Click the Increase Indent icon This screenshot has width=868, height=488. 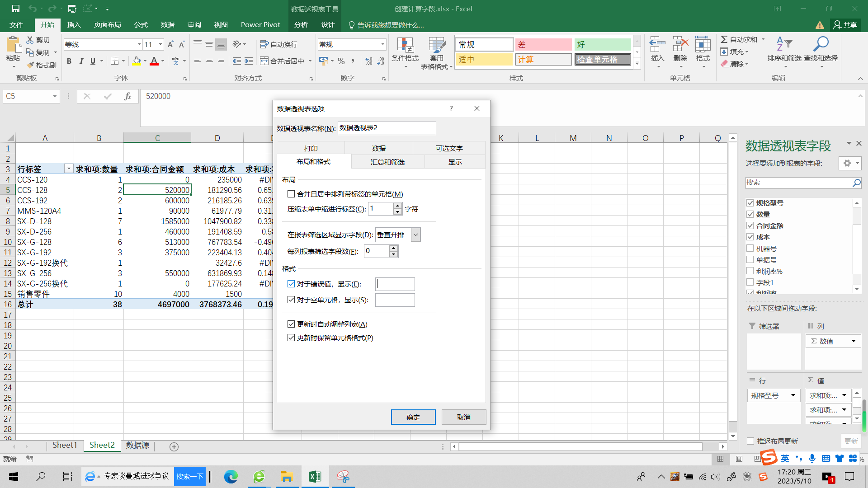click(x=249, y=61)
